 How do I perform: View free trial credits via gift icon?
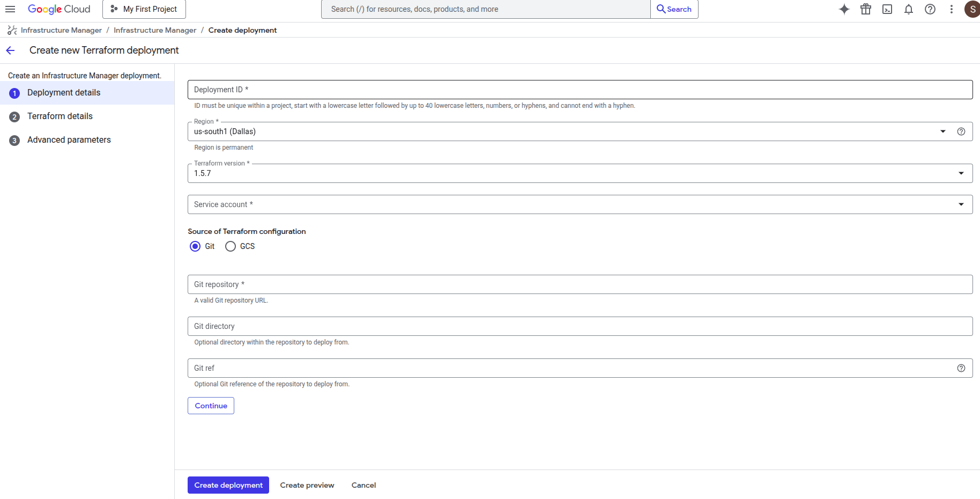click(865, 9)
